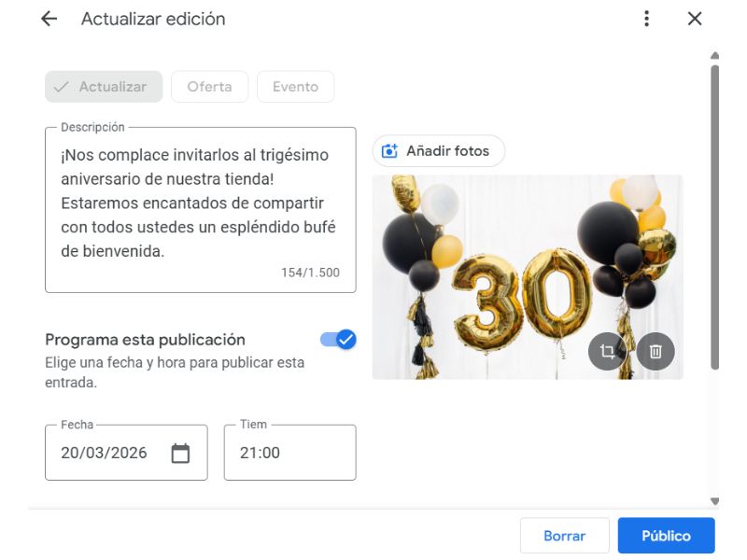Open the calendar picker icon in Fecha
747x560 pixels.
(180, 453)
